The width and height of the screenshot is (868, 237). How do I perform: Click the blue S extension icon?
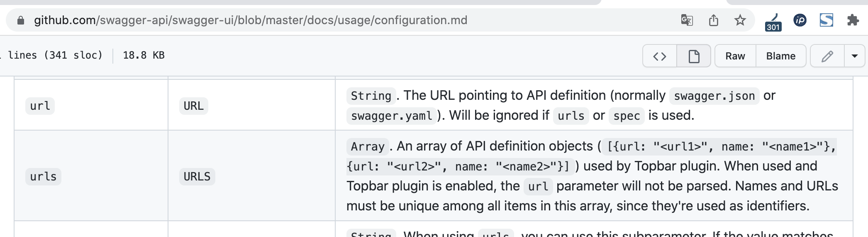point(826,20)
